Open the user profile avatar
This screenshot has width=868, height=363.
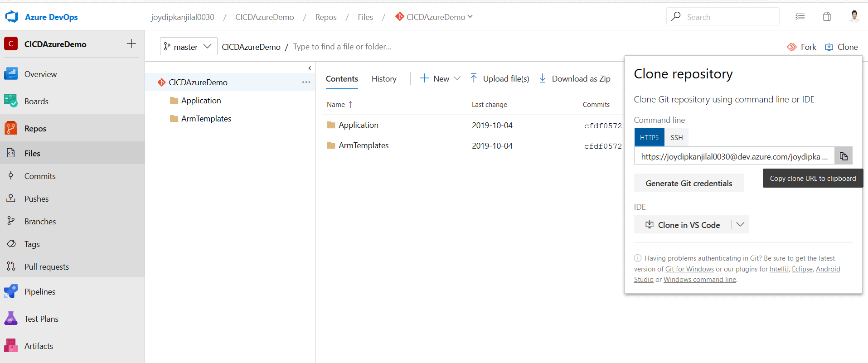[x=854, y=16]
